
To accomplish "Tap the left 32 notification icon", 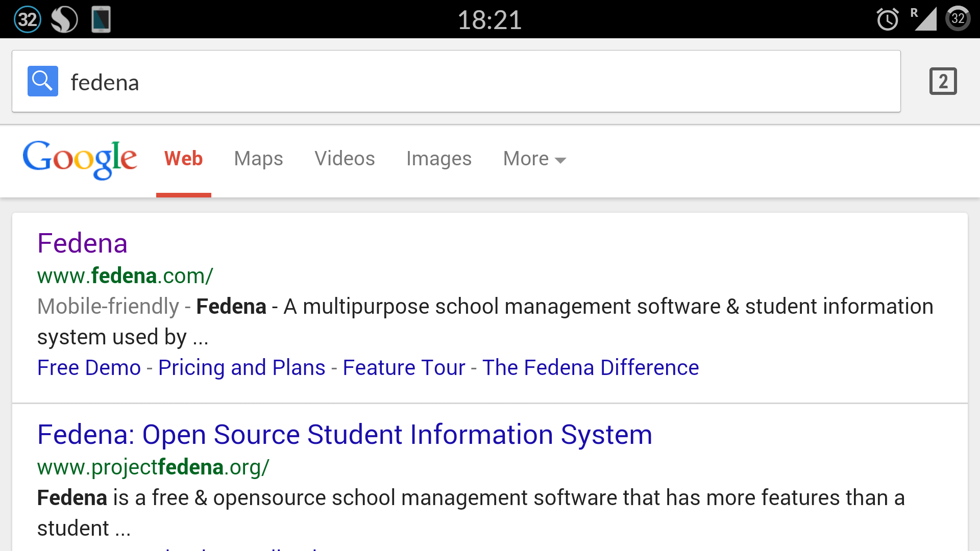I will [x=27, y=19].
